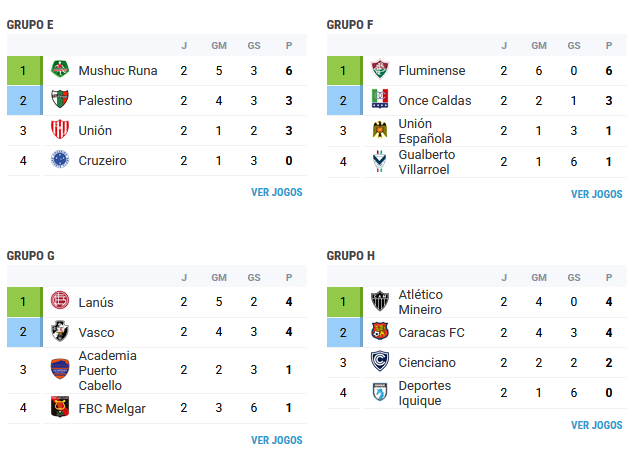The height and width of the screenshot is (450, 643).
Task: Click the Caracas FC badge icon
Action: [380, 331]
